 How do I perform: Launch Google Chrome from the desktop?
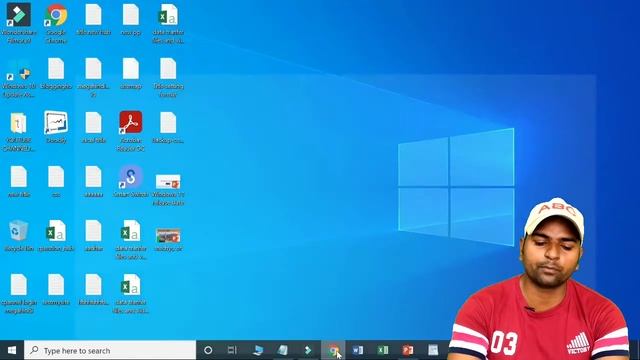click(56, 22)
